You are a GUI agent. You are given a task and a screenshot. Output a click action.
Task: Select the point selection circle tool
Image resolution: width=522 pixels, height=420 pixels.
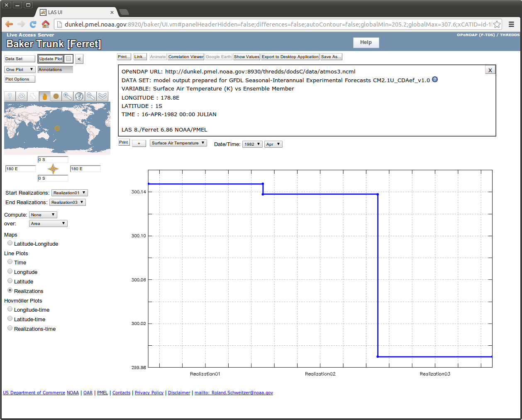coord(56,96)
